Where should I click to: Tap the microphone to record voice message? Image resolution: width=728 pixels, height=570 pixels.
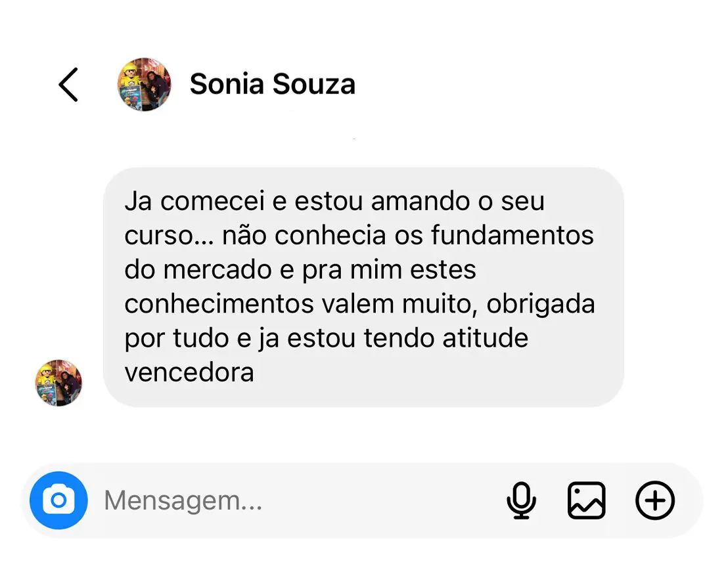coord(521,501)
